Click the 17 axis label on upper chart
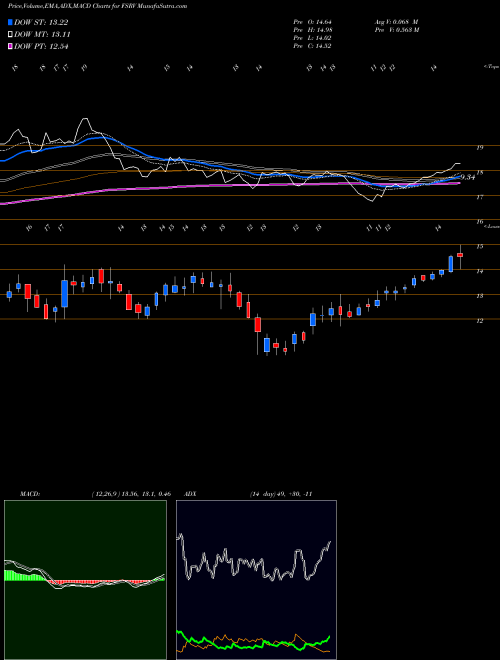500x660 pixels. 479,197
